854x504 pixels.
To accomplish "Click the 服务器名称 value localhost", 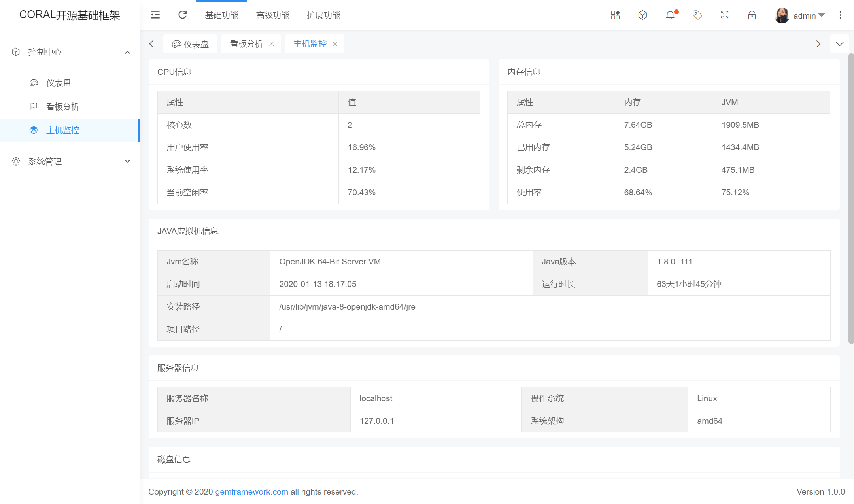I will click(376, 398).
